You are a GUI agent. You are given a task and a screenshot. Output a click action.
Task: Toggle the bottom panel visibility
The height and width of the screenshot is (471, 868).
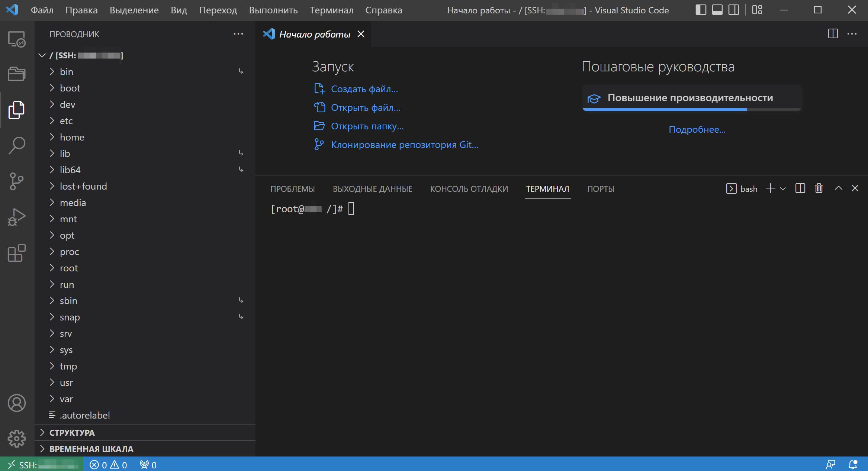(x=717, y=10)
